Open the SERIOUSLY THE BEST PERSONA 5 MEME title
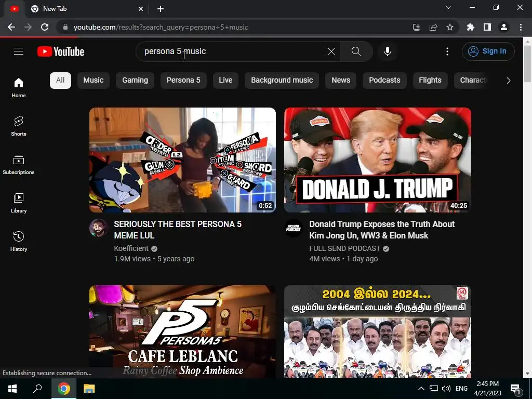532x399 pixels. (x=178, y=230)
